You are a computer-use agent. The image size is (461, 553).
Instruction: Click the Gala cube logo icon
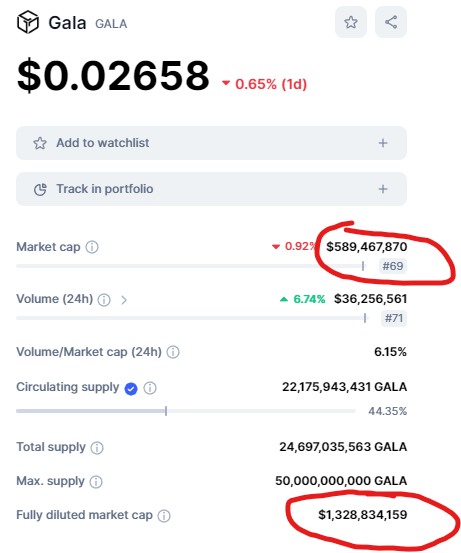pos(28,22)
